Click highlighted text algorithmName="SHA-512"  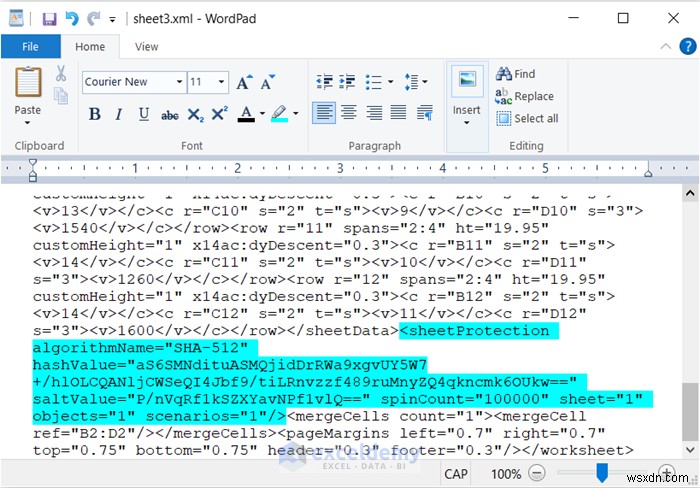click(140, 348)
